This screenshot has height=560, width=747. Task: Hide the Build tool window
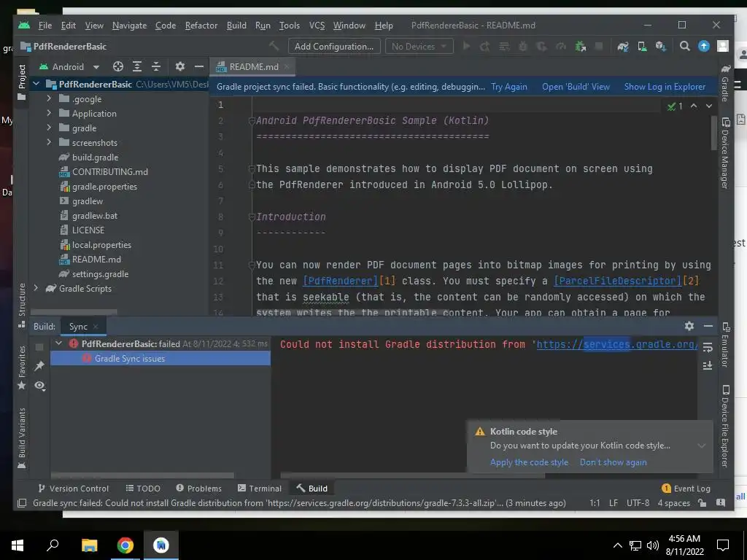(708, 326)
